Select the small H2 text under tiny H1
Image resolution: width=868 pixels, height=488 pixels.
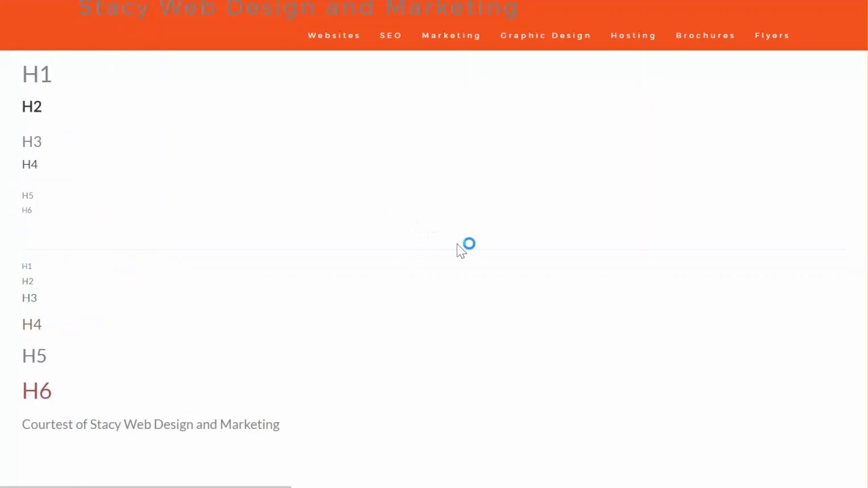(27, 281)
